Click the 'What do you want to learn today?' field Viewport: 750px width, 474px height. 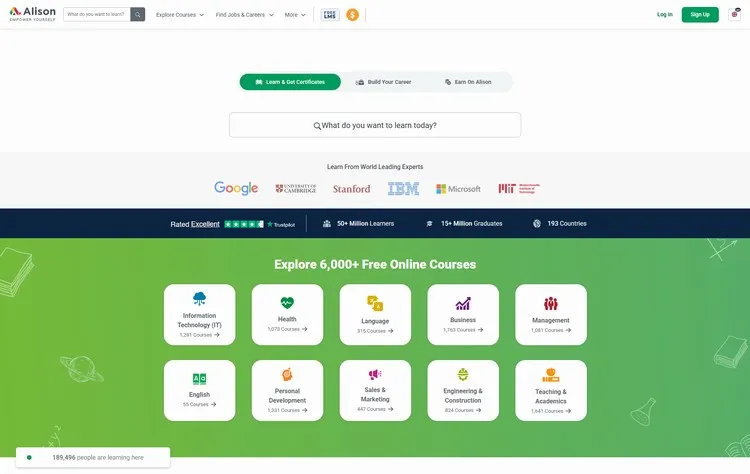(375, 125)
